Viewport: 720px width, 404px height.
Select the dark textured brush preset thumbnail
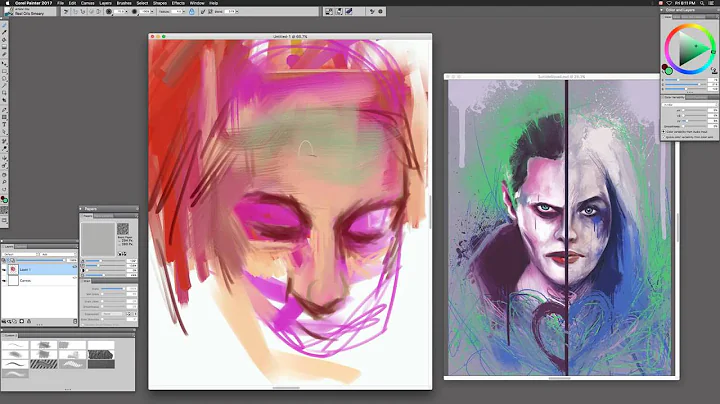click(101, 354)
